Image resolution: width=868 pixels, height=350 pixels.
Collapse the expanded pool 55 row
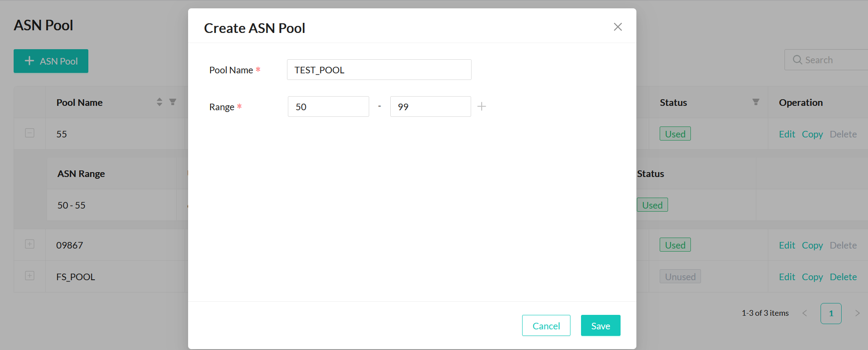(30, 133)
